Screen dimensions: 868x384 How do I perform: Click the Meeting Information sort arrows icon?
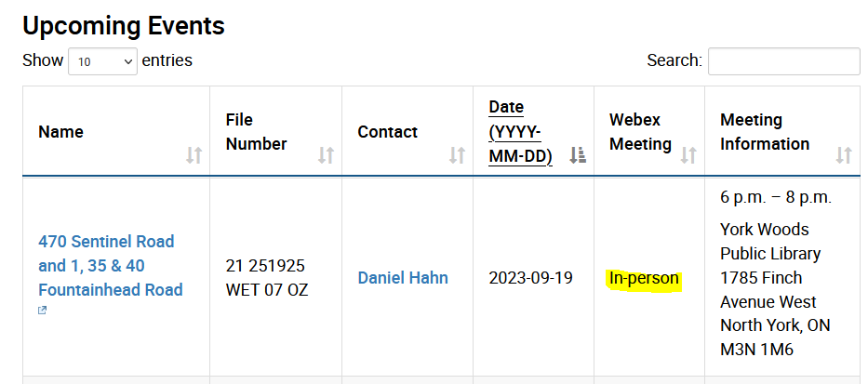point(844,155)
